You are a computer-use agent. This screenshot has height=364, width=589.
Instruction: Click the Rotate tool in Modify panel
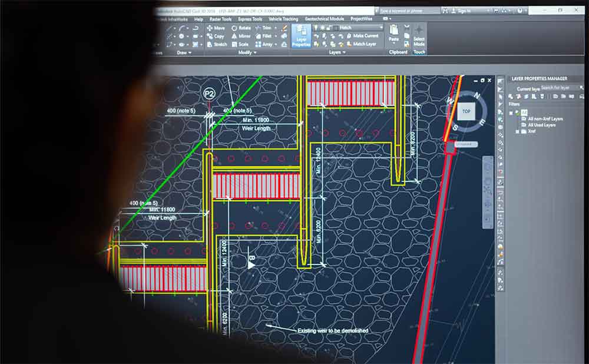tap(242, 28)
